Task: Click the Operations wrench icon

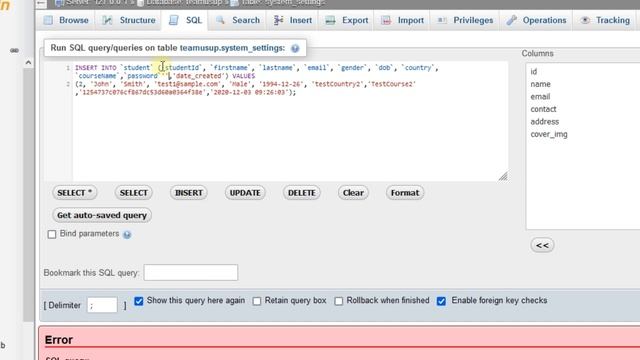Action: click(x=511, y=20)
